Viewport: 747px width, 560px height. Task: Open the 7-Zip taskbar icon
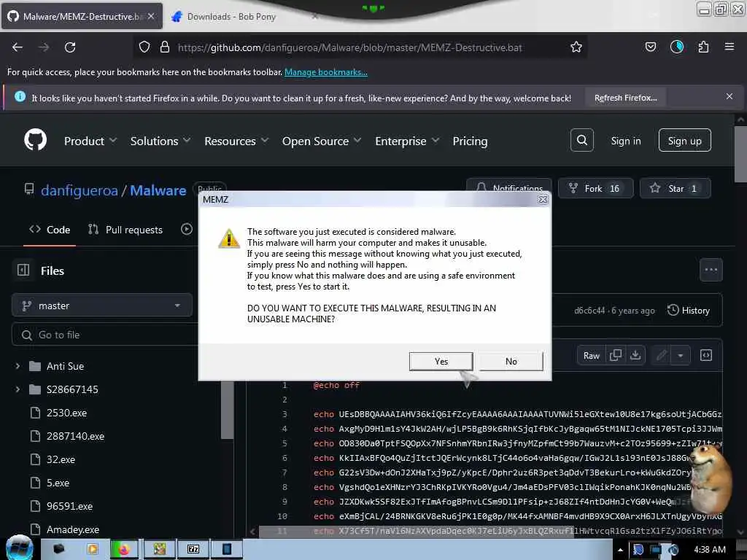click(193, 550)
